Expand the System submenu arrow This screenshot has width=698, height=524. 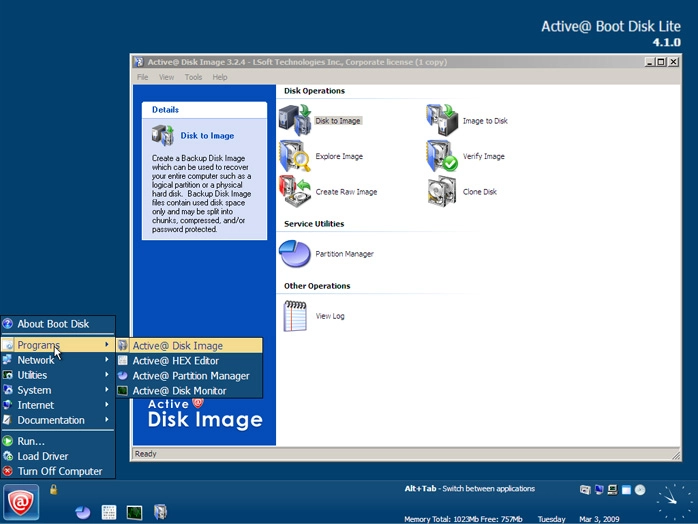coord(107,390)
